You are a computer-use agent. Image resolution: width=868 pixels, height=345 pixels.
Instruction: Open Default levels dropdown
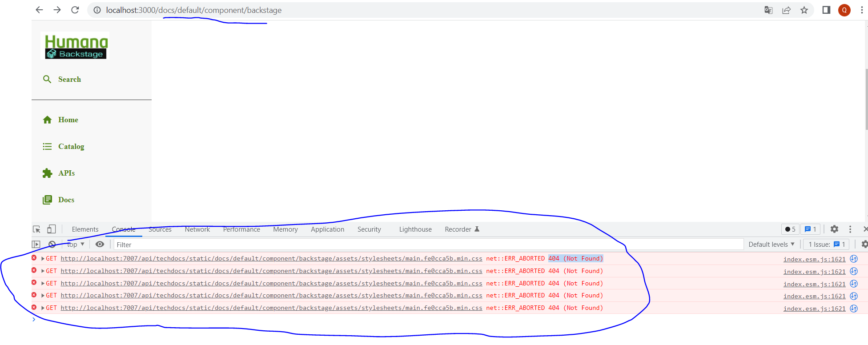pyautogui.click(x=772, y=244)
